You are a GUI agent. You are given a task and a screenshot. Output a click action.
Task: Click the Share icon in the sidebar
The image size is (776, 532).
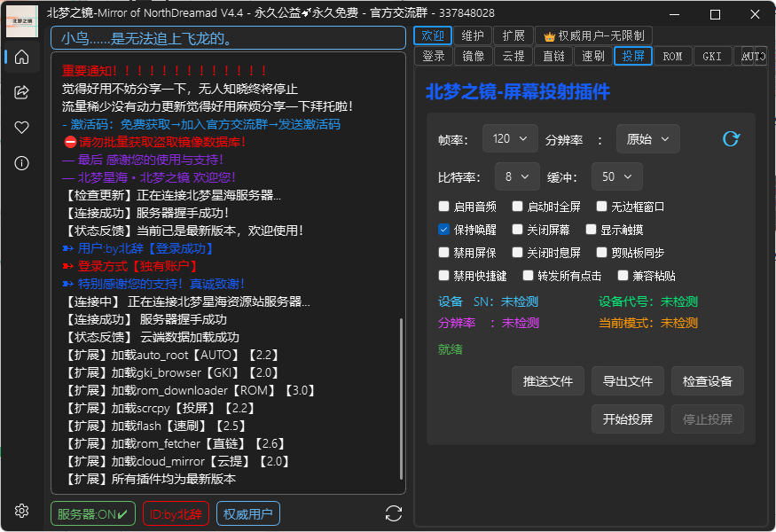coord(21,92)
